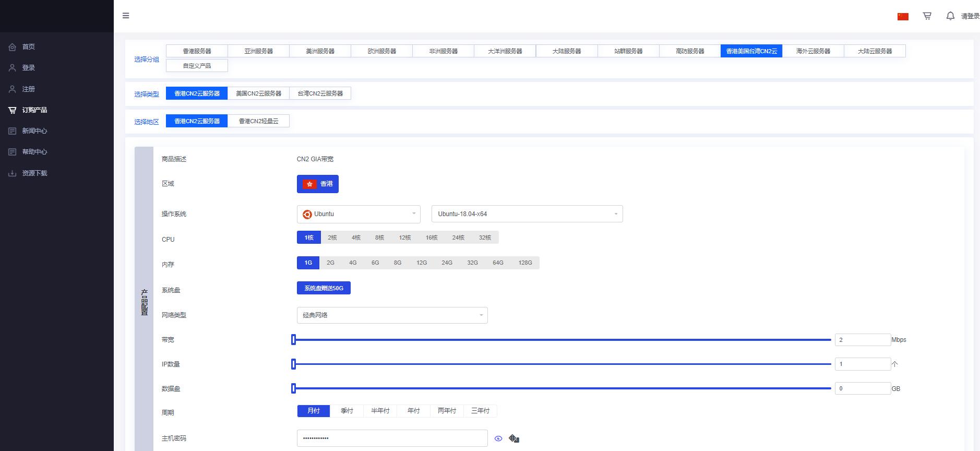This screenshot has height=451, width=980.
Task: Select 大洋洲服务器 group tab
Action: [x=505, y=51]
